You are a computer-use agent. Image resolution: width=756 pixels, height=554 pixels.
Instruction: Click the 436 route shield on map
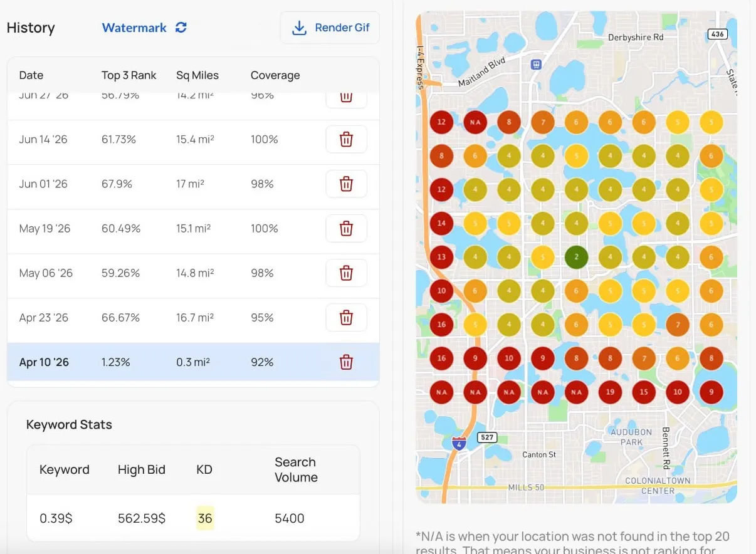tap(717, 34)
